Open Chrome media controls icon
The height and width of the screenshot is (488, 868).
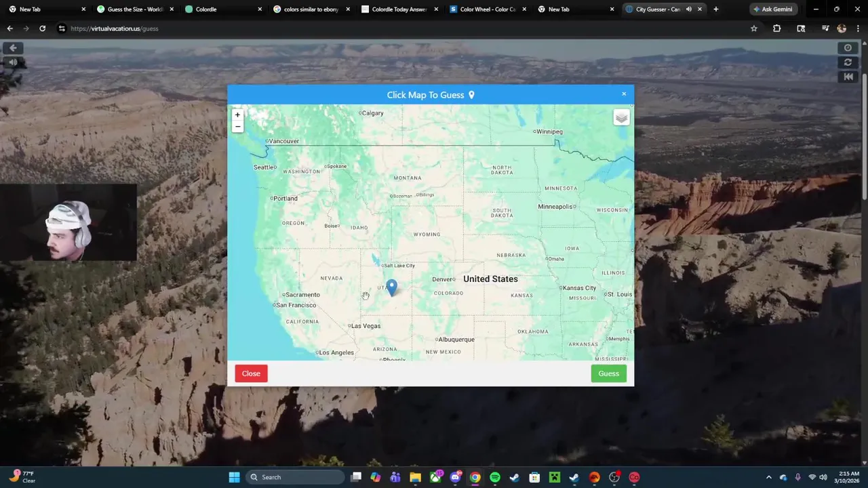click(x=825, y=28)
